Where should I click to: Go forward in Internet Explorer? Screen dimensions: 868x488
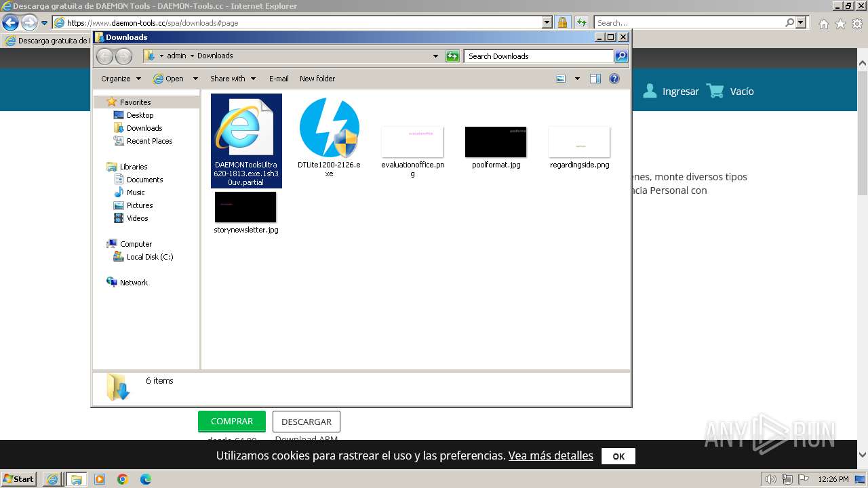tap(29, 23)
